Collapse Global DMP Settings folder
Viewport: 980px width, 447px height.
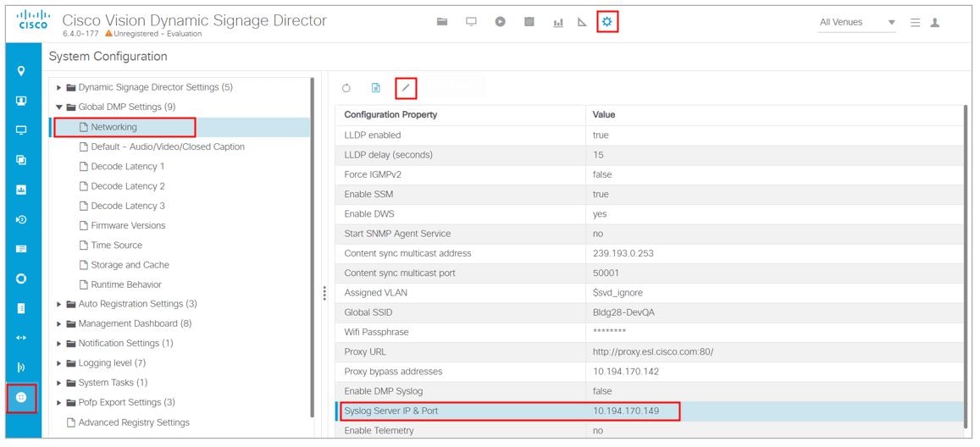click(x=59, y=107)
